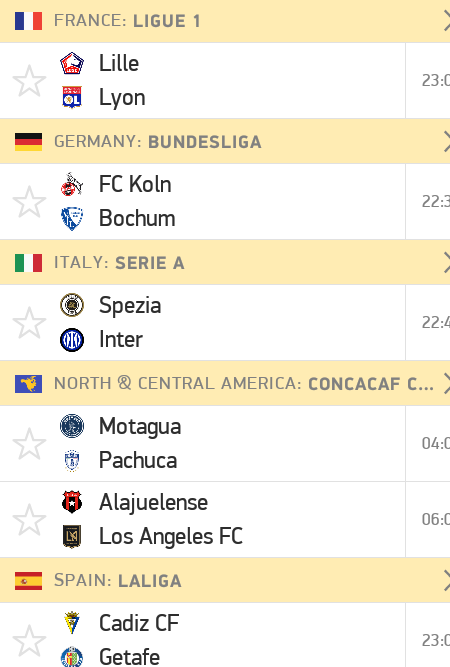The image size is (450, 667).
Task: Click the Cadiz CF crest icon
Action: point(72,623)
